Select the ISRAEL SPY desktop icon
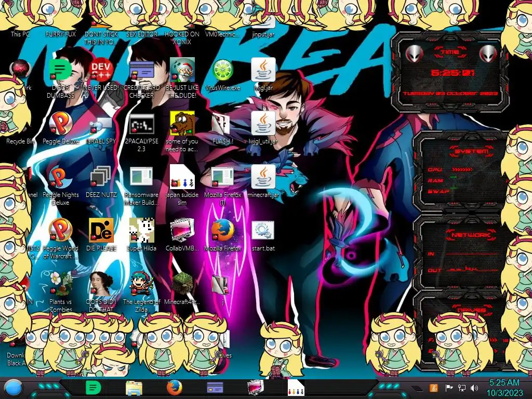 101,125
